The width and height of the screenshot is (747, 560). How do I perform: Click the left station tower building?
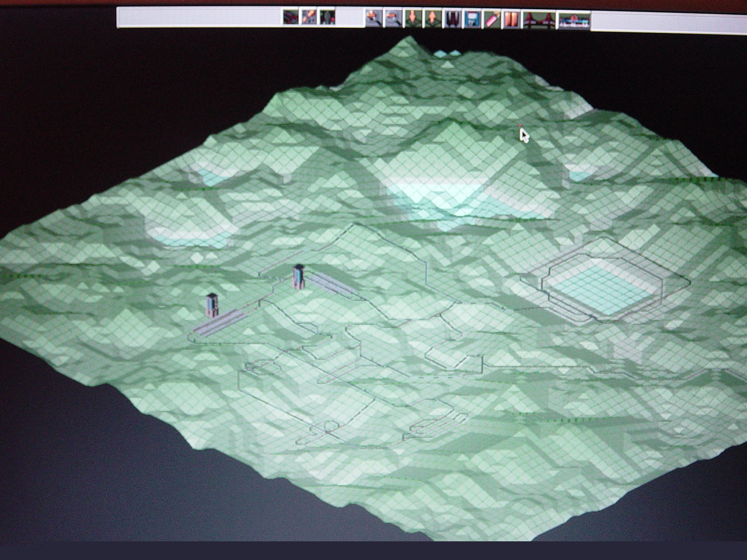click(x=212, y=305)
